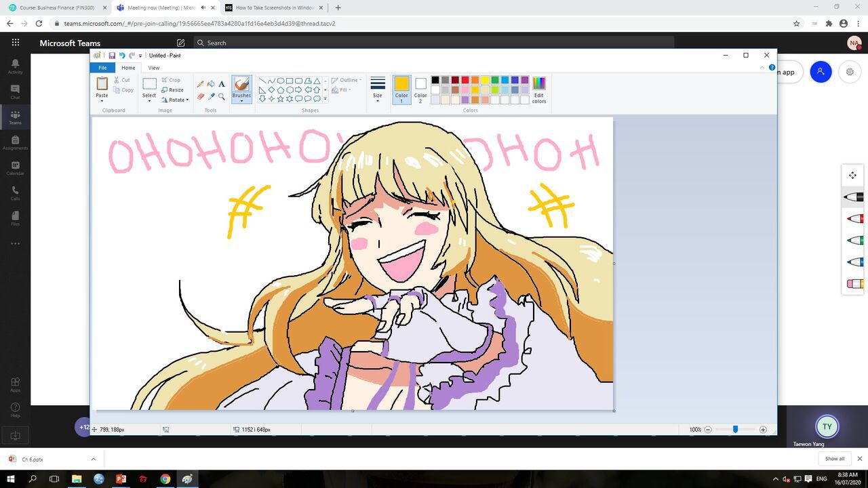Choose the five-point star shape
This screenshot has width=868, height=488.
tap(280, 99)
